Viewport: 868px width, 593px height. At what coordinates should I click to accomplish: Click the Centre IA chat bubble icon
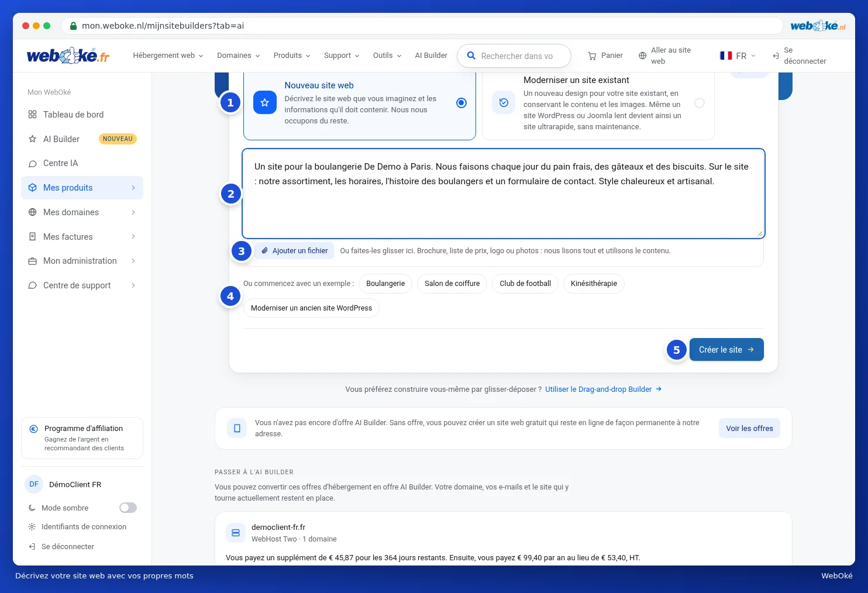[32, 164]
